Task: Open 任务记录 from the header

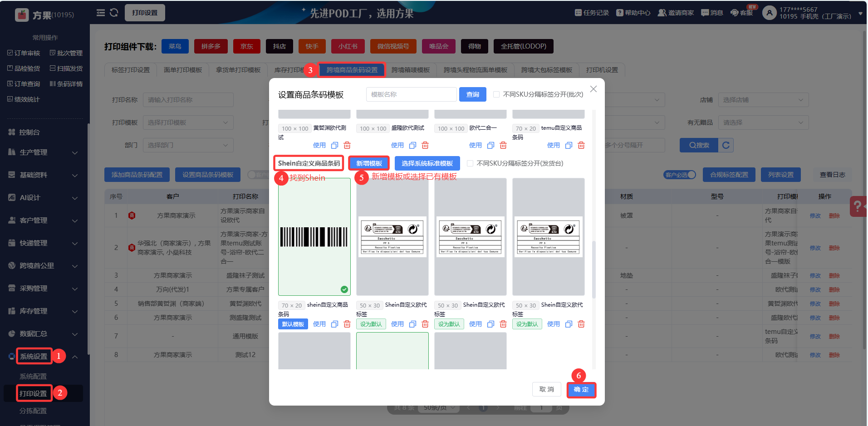Action: tap(592, 13)
